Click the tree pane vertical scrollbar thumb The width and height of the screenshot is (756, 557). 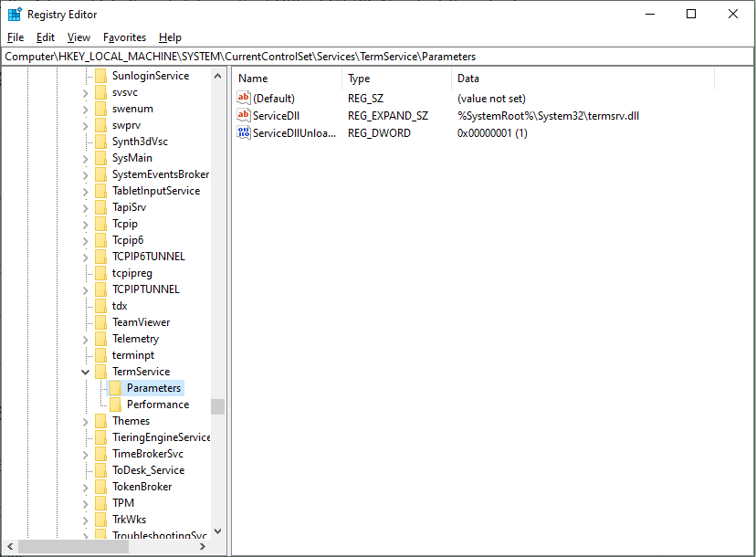click(x=217, y=406)
